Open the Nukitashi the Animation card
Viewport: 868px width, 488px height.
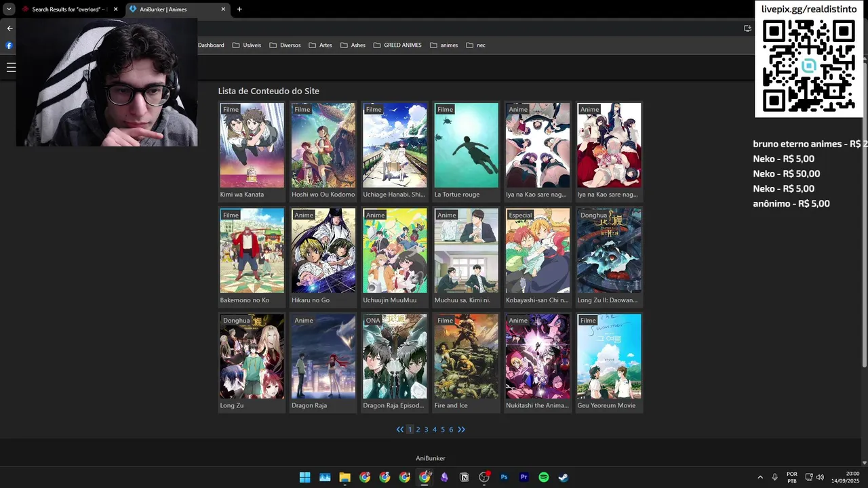click(x=538, y=363)
